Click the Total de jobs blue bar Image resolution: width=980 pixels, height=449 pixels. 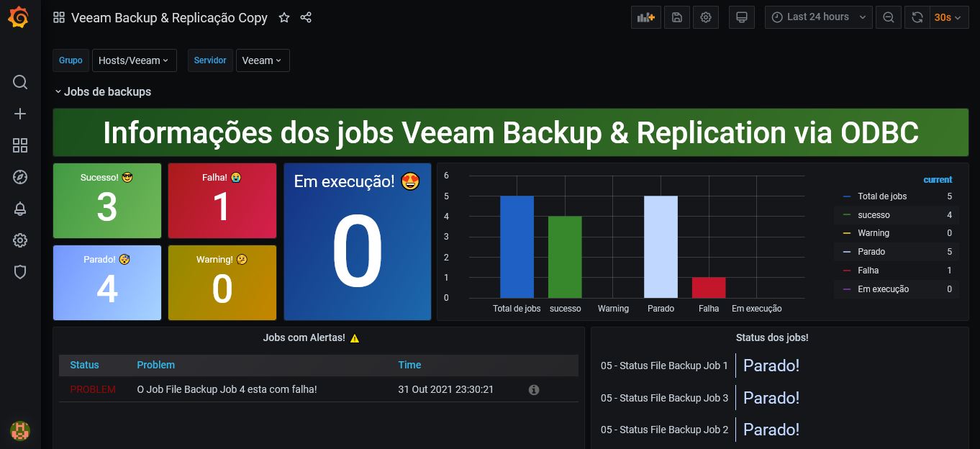coord(517,247)
